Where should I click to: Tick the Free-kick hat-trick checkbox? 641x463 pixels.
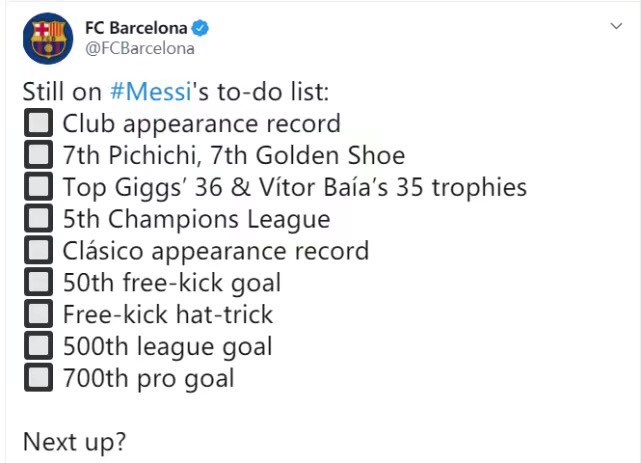38,315
